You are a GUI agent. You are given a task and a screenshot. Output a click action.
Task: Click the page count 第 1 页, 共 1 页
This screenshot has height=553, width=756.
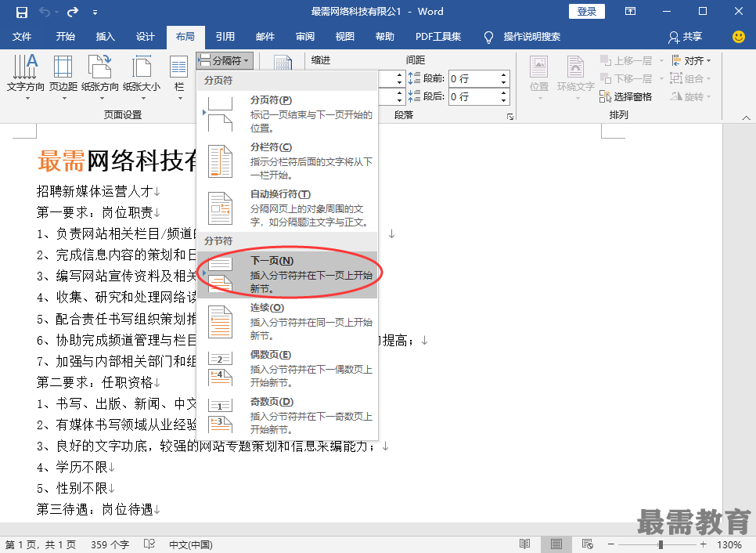(x=41, y=545)
